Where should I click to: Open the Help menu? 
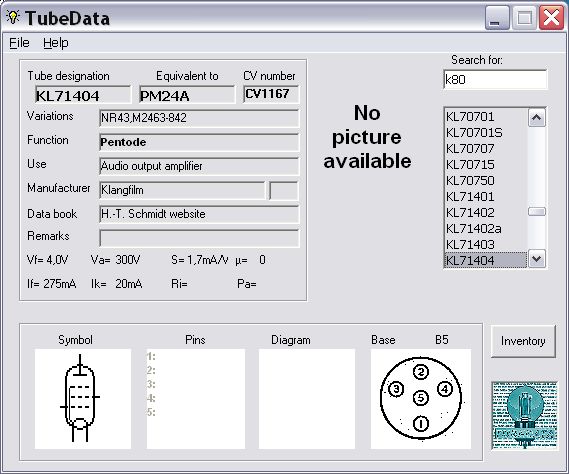(56, 43)
